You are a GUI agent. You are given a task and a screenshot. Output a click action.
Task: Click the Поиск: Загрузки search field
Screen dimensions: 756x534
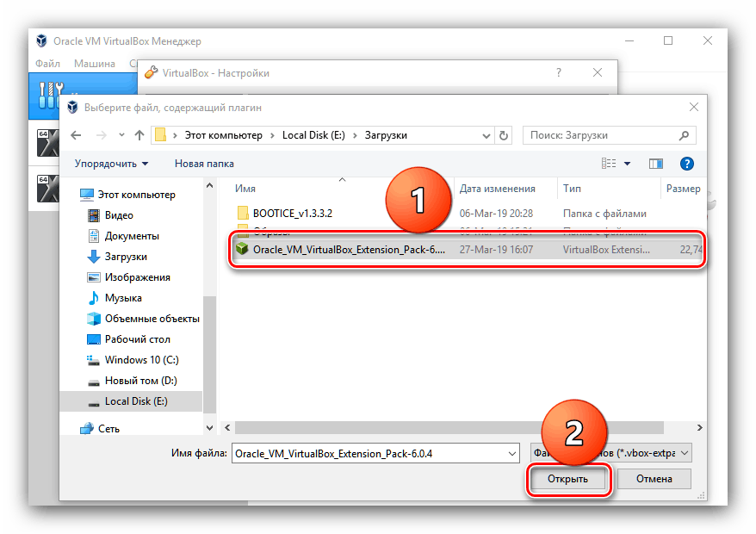click(x=609, y=135)
